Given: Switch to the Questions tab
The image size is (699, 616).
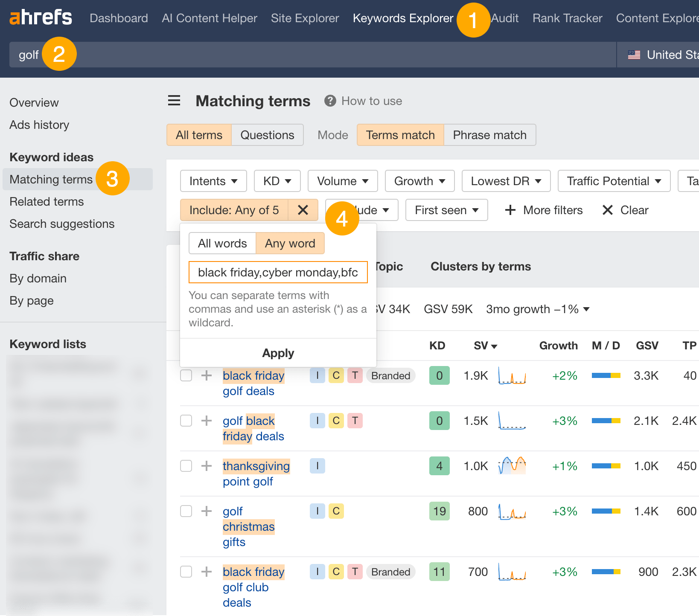Looking at the screenshot, I should (267, 135).
